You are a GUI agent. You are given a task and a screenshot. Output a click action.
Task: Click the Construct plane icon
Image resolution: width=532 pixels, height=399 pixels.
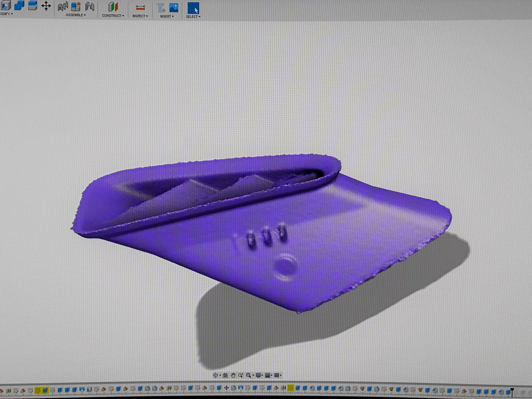coord(113,7)
